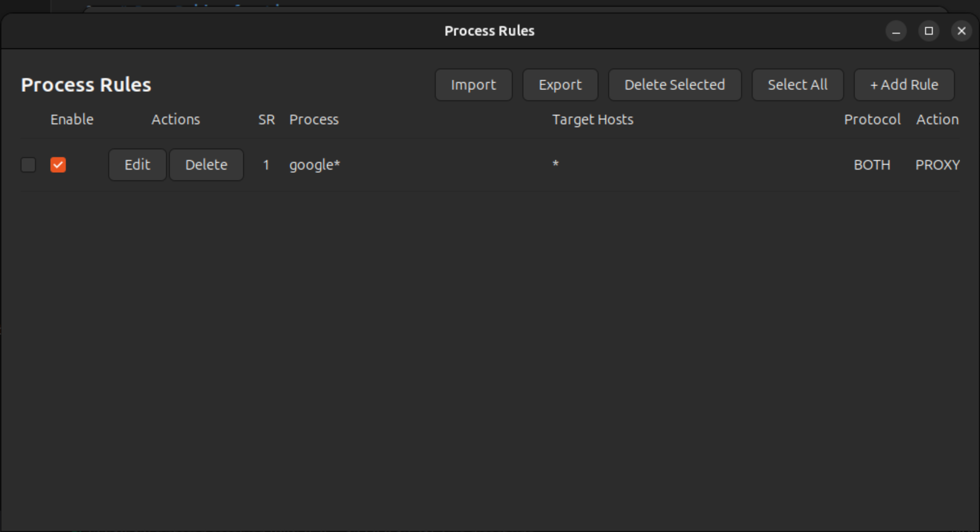Click the Target Hosts column header
Screen dimensions: 980x532
point(591,120)
